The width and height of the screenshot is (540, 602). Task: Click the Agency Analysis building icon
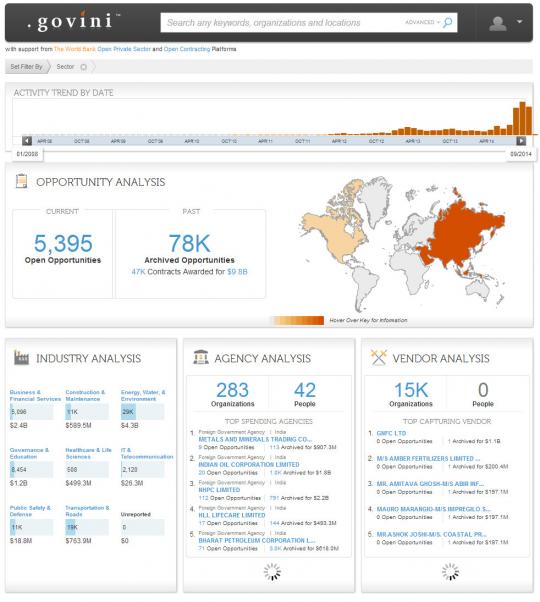[x=201, y=357]
